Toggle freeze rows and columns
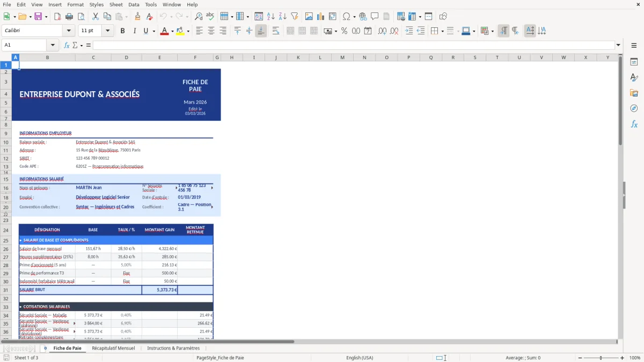 click(428, 16)
